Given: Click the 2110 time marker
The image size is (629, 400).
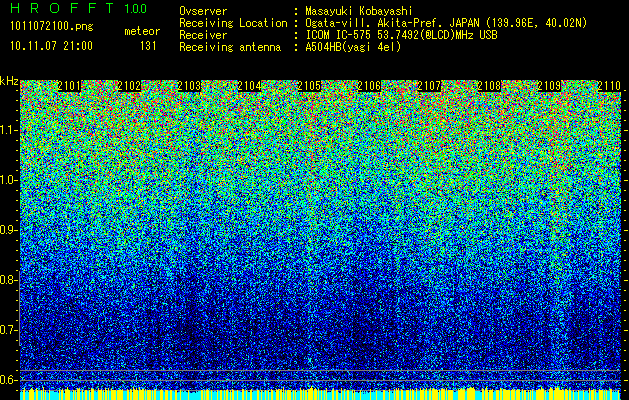Looking at the screenshot, I should coord(607,87).
